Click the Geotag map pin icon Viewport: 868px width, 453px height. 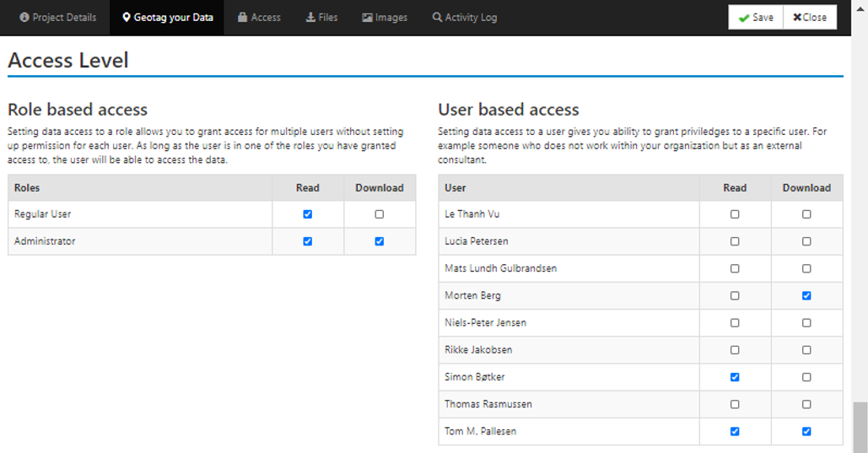click(x=127, y=17)
